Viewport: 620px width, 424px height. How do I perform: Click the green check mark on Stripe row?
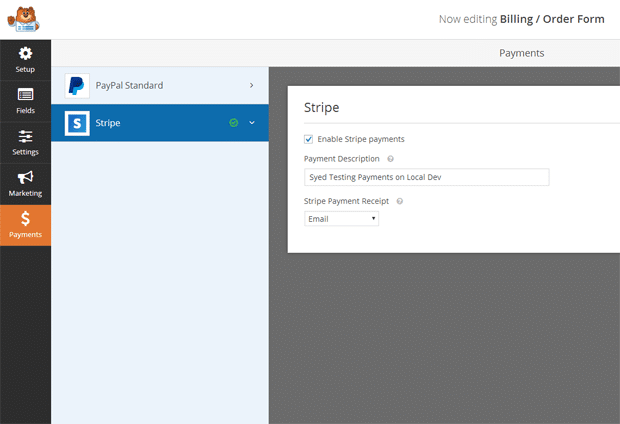[234, 123]
